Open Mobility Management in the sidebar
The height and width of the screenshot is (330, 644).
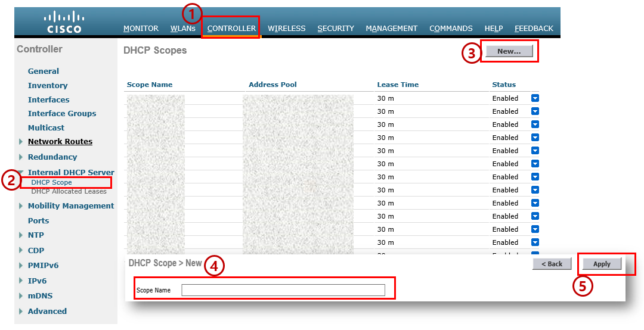[70, 206]
